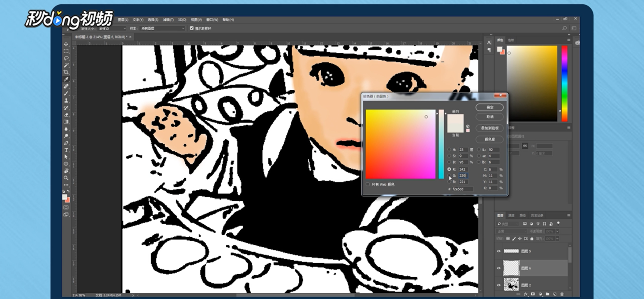Viewport: 644px width, 299px height.
Task: Select the History Brush tool
Action: 66,108
